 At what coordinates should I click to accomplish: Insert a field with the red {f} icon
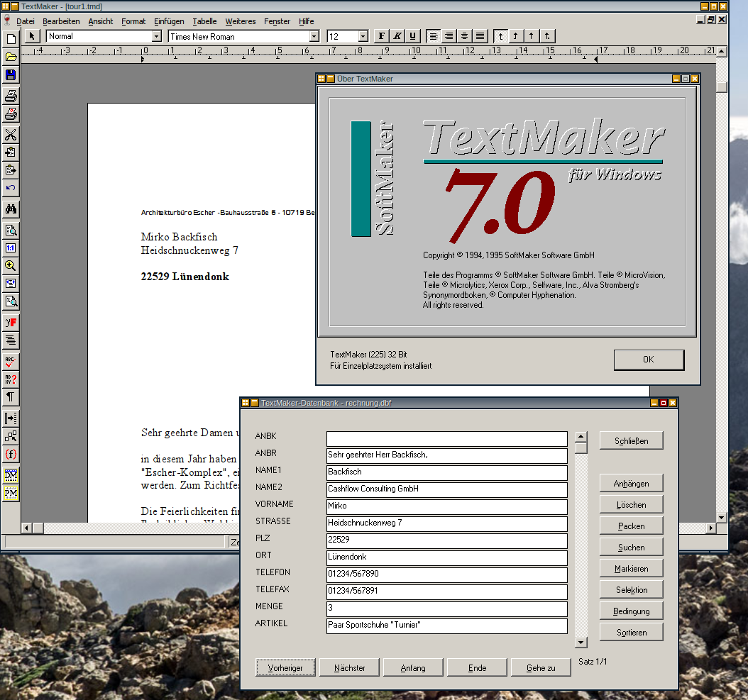click(x=11, y=454)
